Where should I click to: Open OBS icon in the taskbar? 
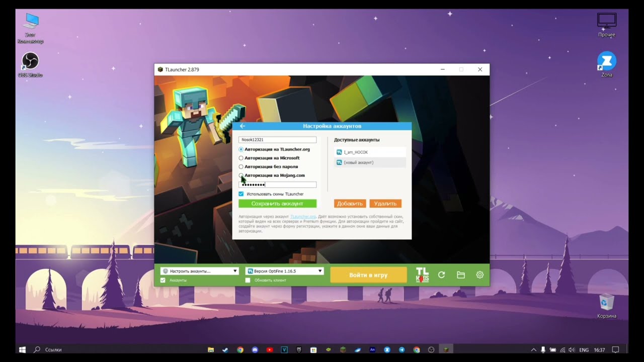431,350
